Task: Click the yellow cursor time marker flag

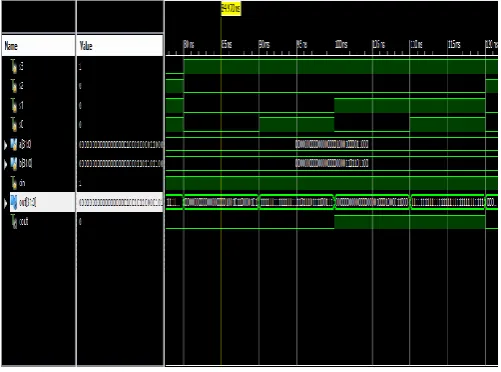Action: (x=231, y=9)
